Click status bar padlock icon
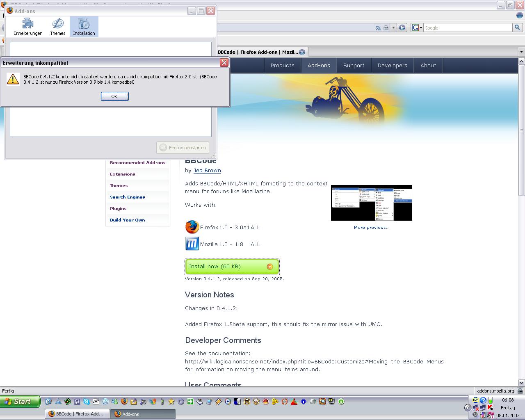Image resolution: width=525 pixels, height=420 pixels. pyautogui.click(x=520, y=391)
